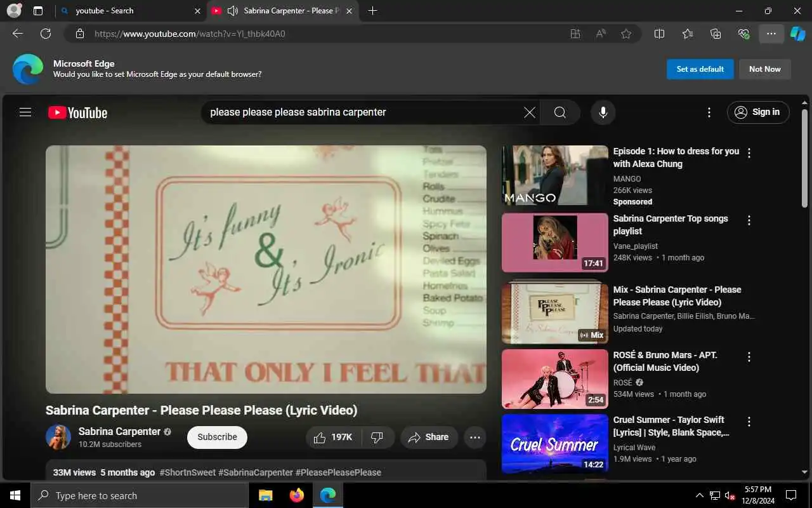Add this page to favorites star
Screen dimensions: 812x508
[626, 34]
